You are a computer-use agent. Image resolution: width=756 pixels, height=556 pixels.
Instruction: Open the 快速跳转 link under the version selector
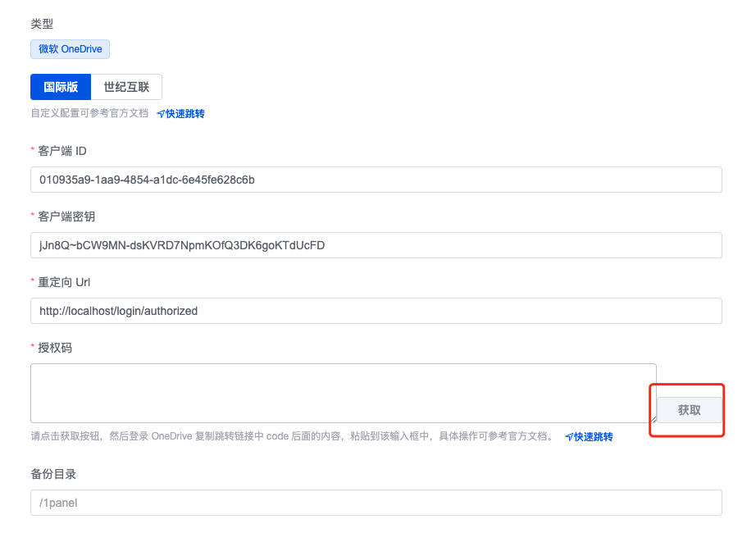pyautogui.click(x=185, y=114)
